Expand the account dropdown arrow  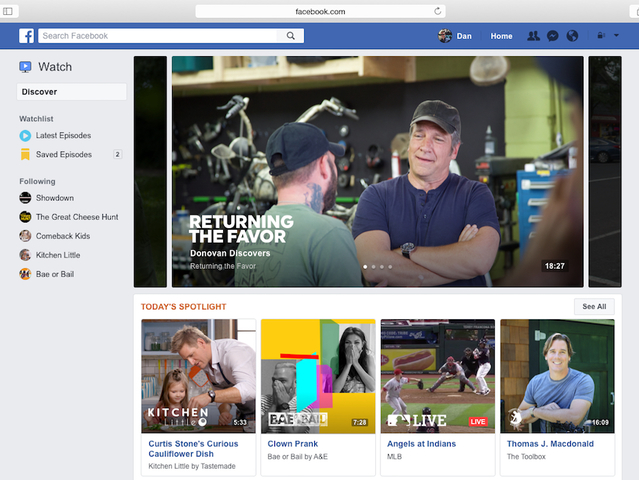pyautogui.click(x=614, y=36)
